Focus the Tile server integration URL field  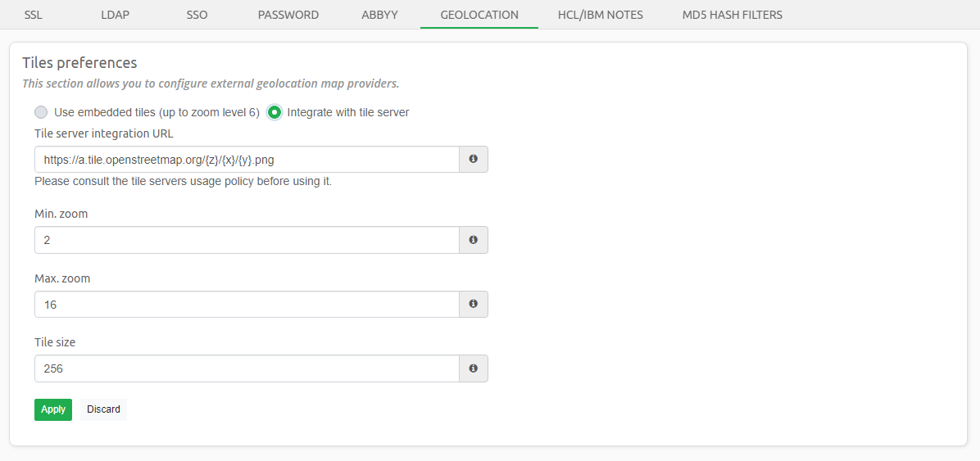[x=247, y=159]
